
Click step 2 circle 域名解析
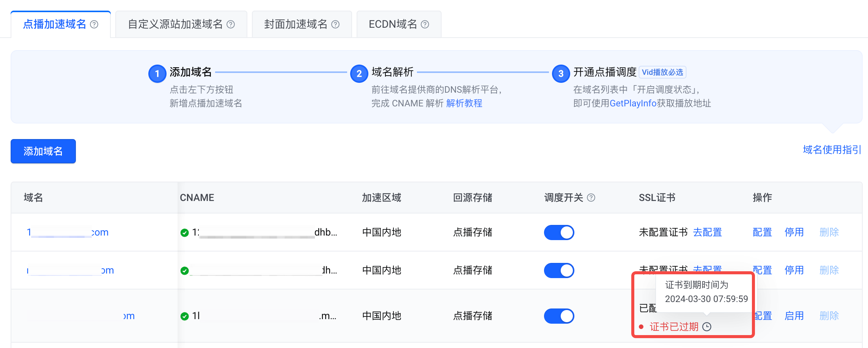(359, 74)
